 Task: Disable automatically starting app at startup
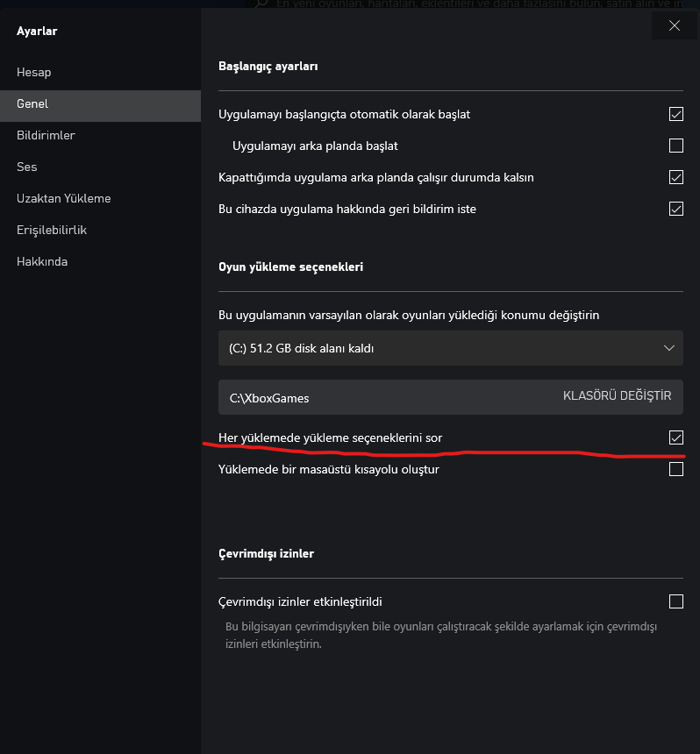tap(675, 114)
